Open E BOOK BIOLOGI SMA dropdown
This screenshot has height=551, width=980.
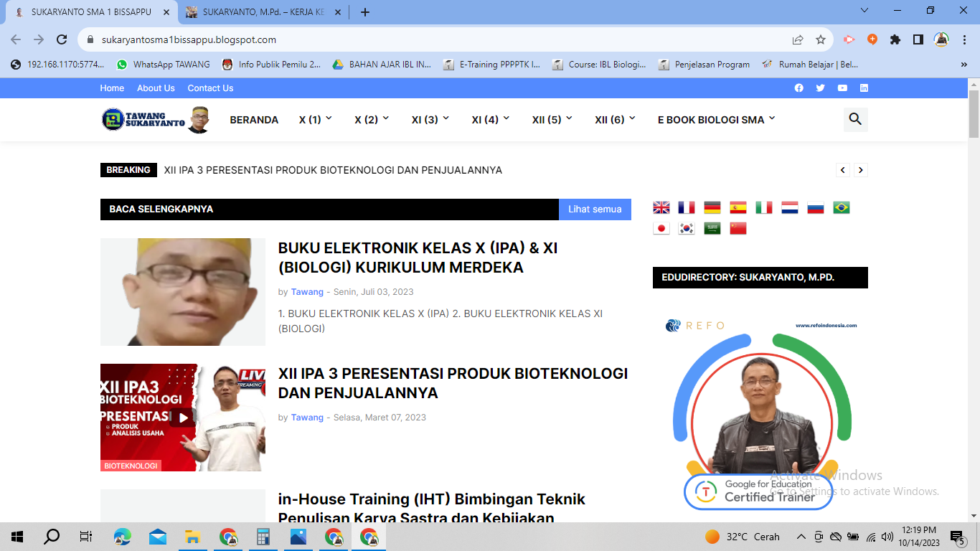716,120
